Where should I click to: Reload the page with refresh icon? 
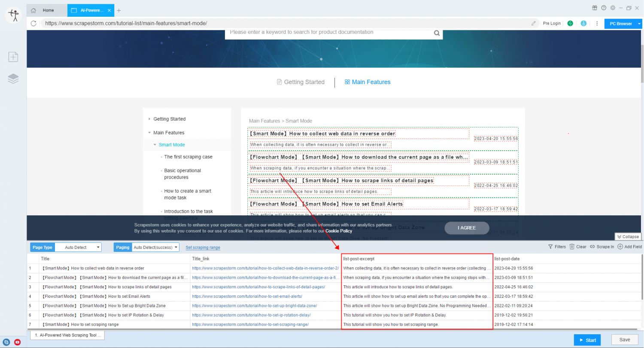coord(34,23)
